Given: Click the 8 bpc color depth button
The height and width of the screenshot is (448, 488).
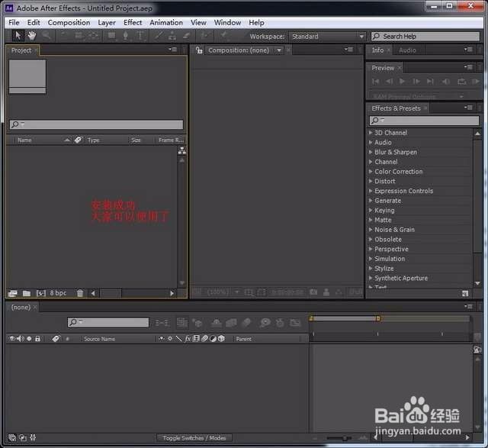Looking at the screenshot, I should [x=58, y=293].
